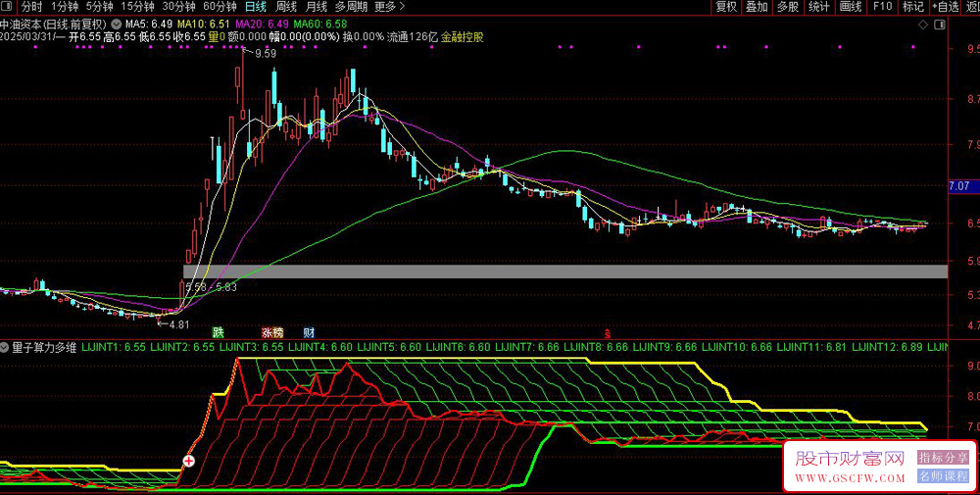The width and height of the screenshot is (980, 495).
Task: Select the 月线 monthly chart tab
Action: (x=317, y=7)
